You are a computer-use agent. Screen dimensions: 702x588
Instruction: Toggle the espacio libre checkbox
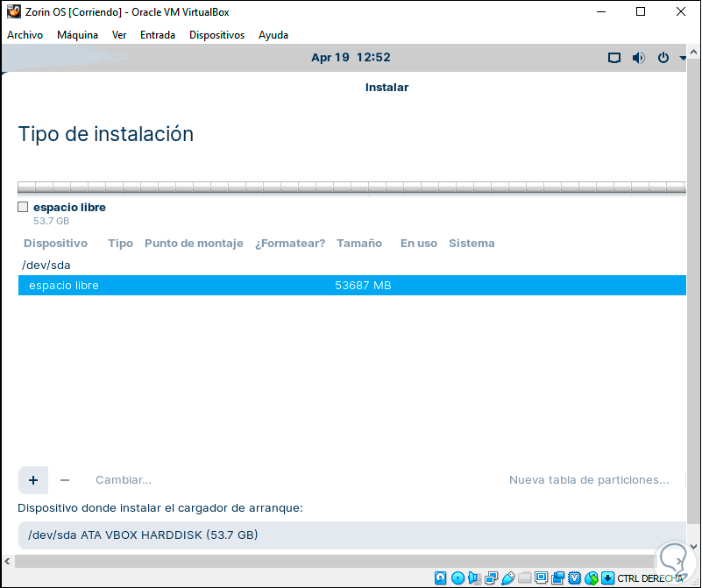click(23, 207)
